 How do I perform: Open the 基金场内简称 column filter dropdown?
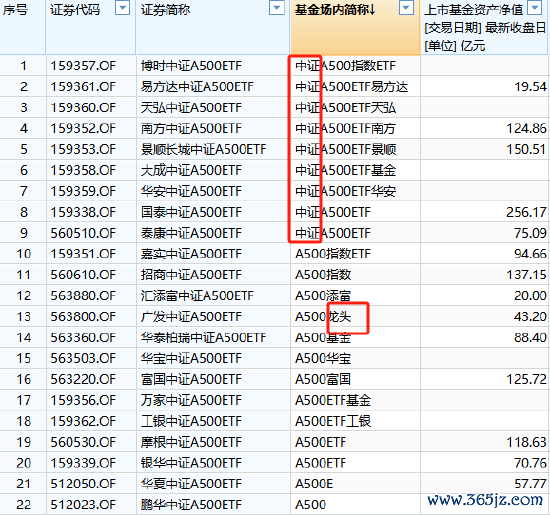pos(406,7)
